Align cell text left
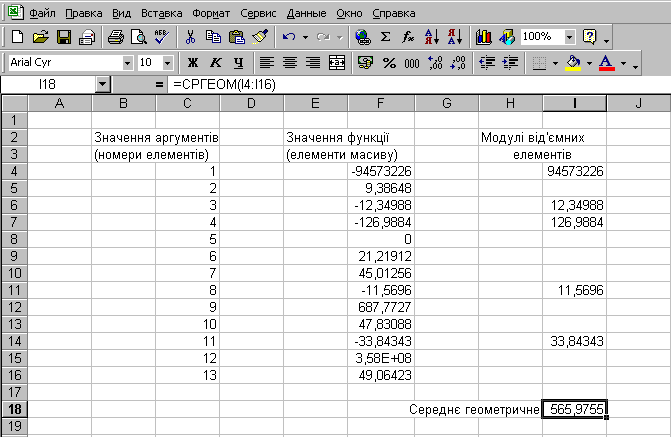This screenshot has height=437, width=671. [267, 63]
